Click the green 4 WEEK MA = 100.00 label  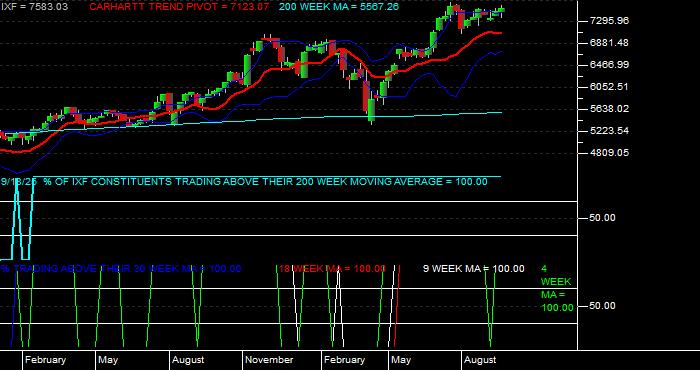point(557,288)
